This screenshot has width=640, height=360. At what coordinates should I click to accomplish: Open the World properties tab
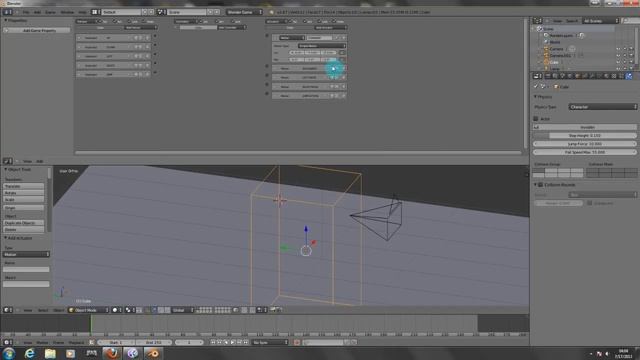pyautogui.click(x=570, y=76)
